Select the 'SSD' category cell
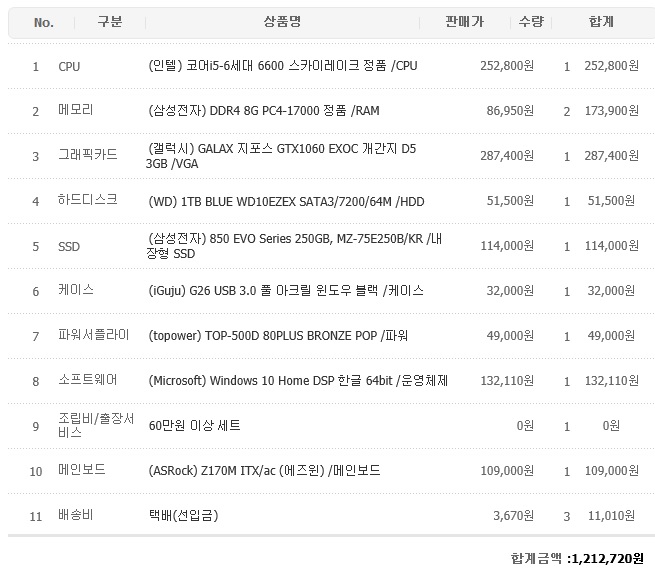655x586 pixels. point(69,246)
